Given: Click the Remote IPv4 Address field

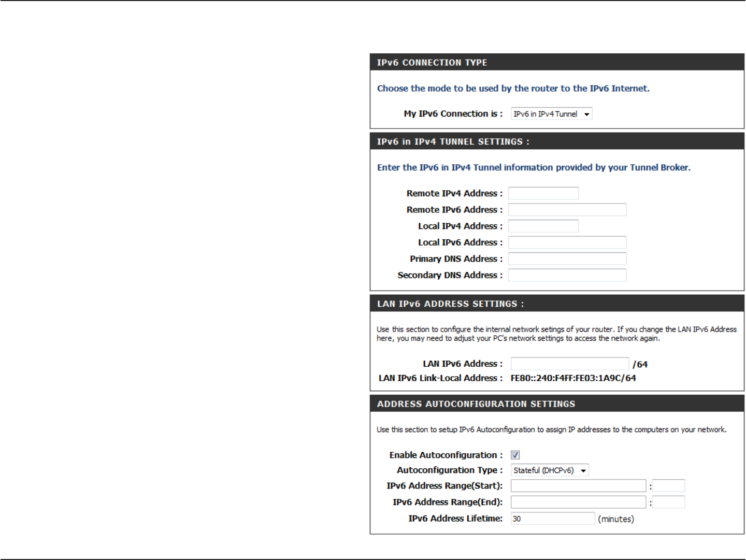Looking at the screenshot, I should coord(543,193).
